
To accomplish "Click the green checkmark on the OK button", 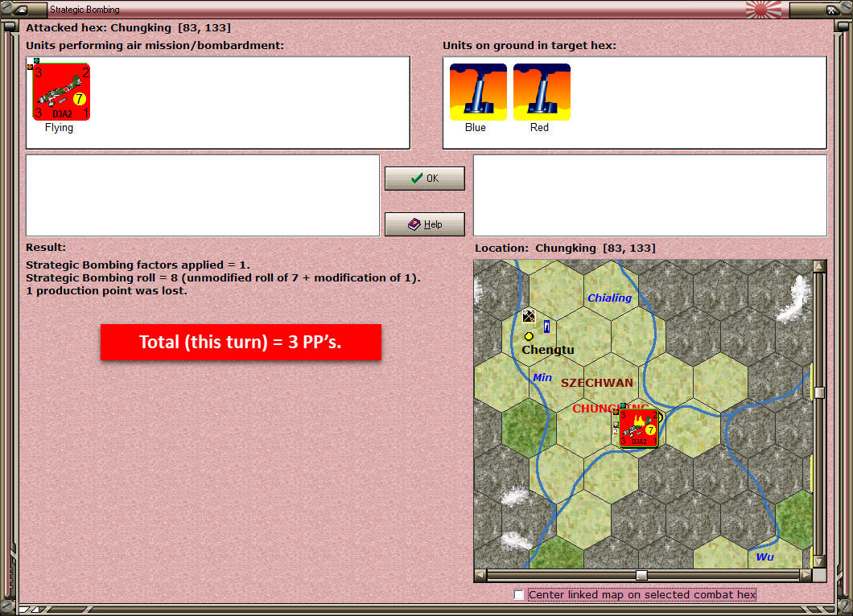I will pyautogui.click(x=417, y=179).
